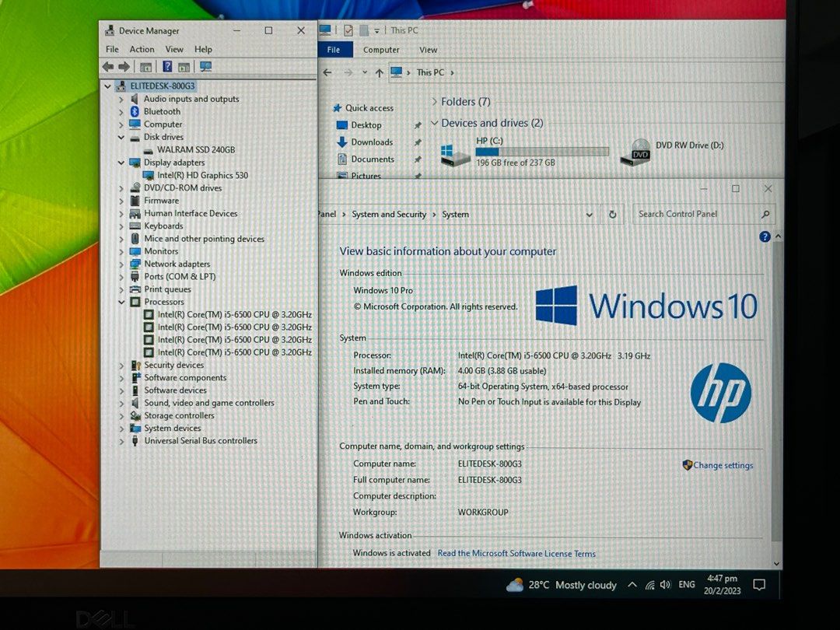Screen dimensions: 840x630
Task: Open the Action menu in Device Manager
Action: pos(142,49)
